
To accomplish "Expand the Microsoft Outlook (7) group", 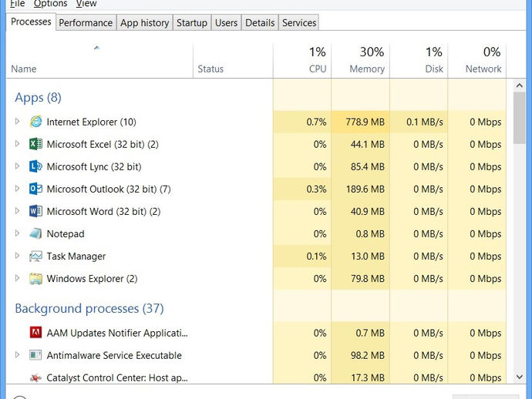I will click(17, 188).
